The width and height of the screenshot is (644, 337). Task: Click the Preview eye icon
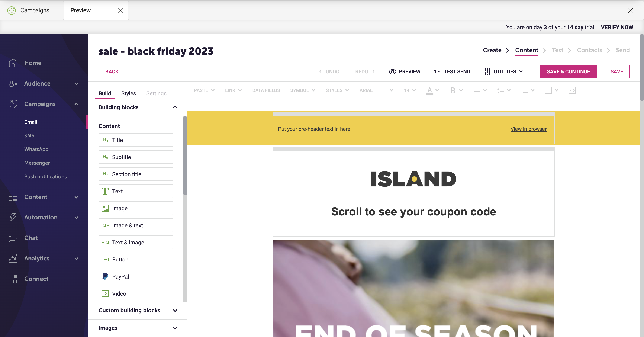click(392, 72)
